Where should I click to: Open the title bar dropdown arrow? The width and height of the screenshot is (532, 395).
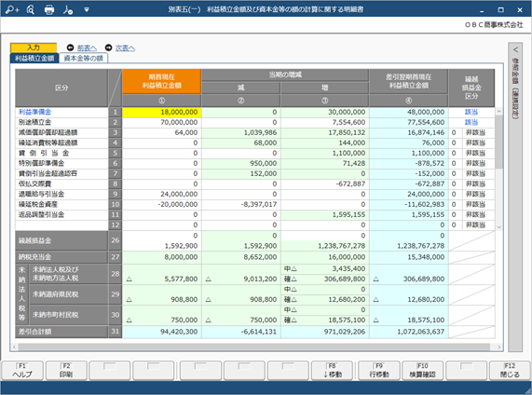(87, 10)
